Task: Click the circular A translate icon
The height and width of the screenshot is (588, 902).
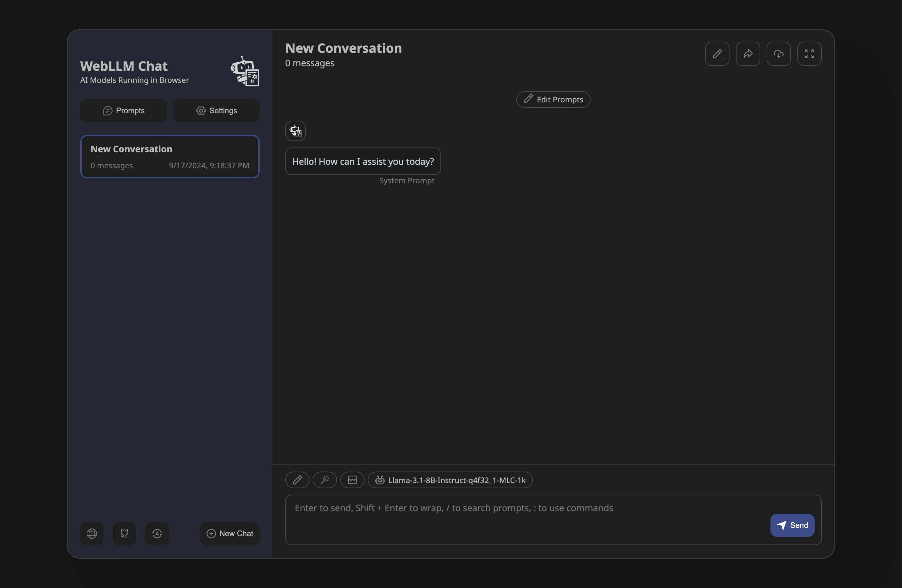Action: click(x=157, y=533)
